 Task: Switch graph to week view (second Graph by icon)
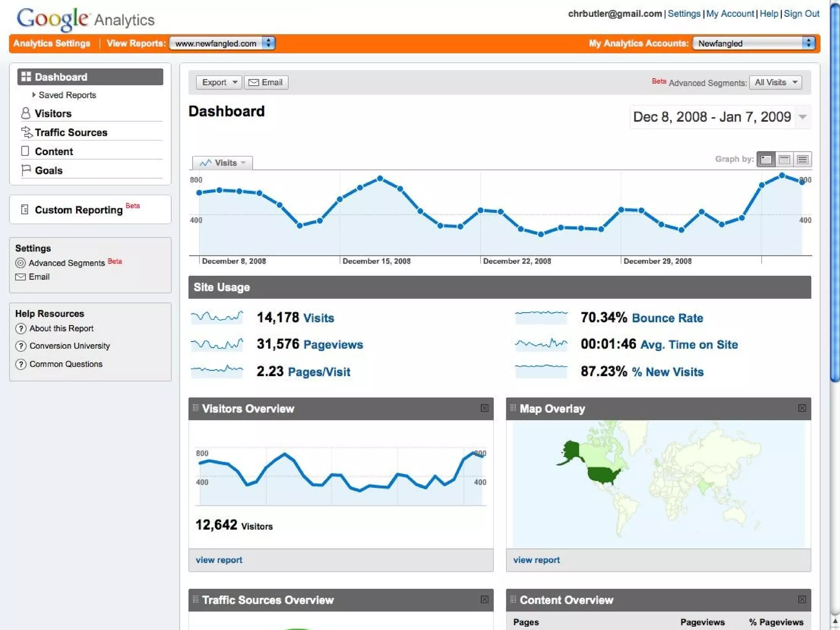point(784,160)
